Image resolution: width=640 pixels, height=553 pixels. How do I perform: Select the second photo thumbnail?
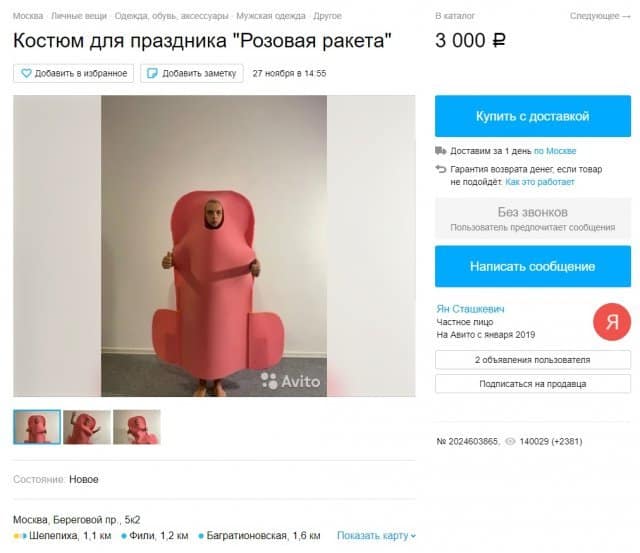[x=87, y=427]
